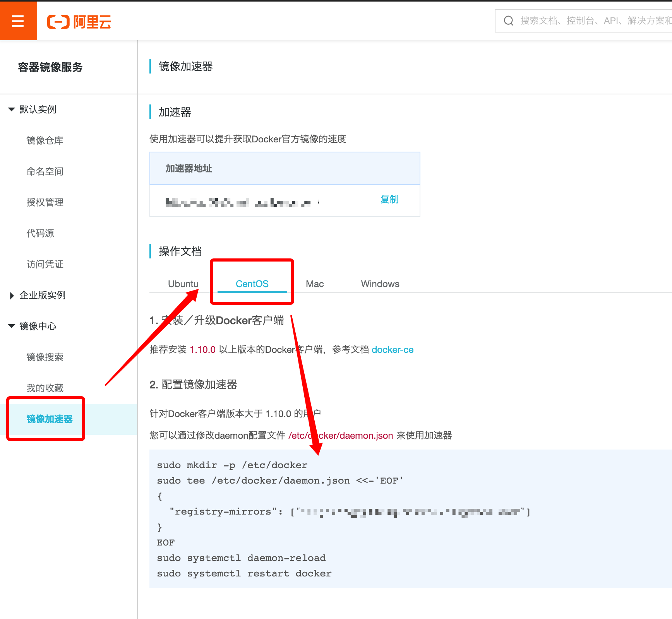The width and height of the screenshot is (672, 619).
Task: Click the 'sudo tee /etc/docker/daemon.json' line
Action: point(280,480)
